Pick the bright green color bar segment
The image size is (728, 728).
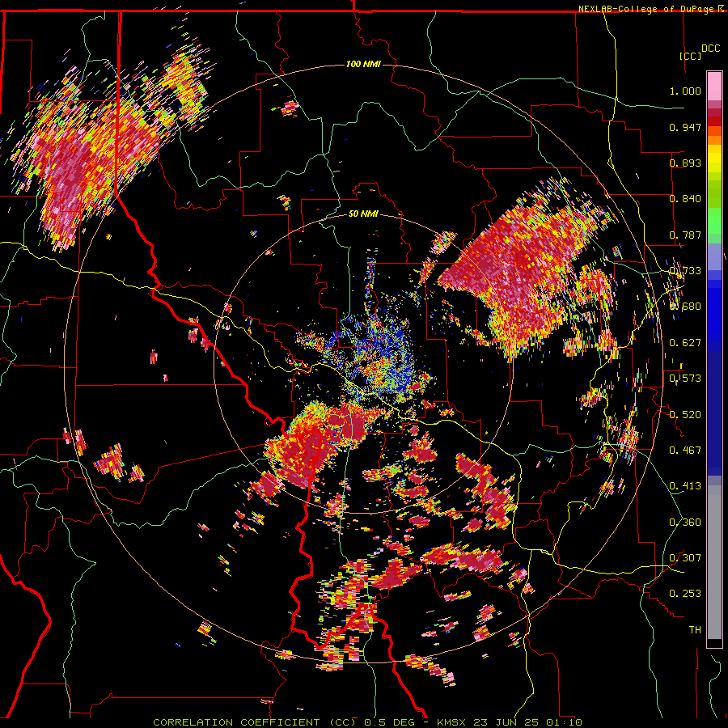tap(714, 221)
